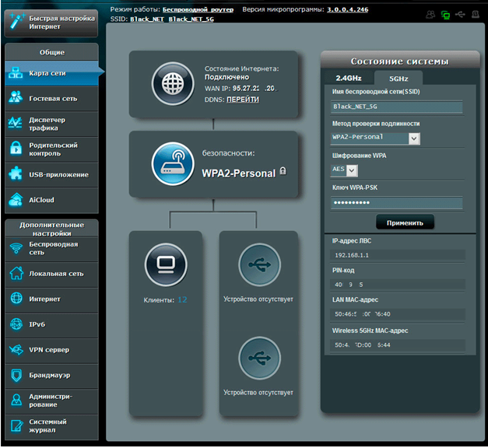Screen dimensions: 488x448
Task: Click the VPN server icon
Action: pos(16,350)
